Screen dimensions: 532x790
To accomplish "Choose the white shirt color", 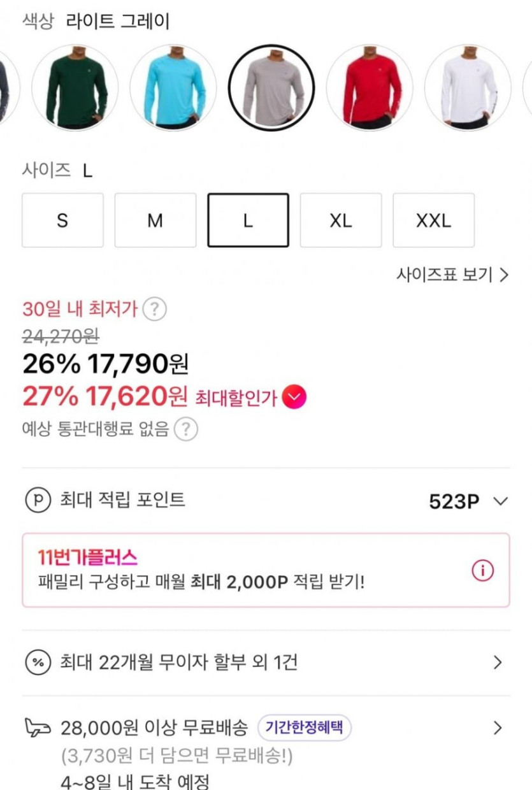I will point(468,87).
